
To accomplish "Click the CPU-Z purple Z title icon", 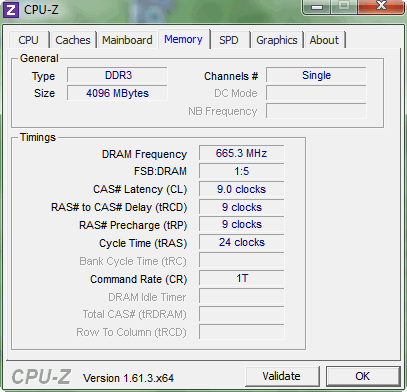I will tap(11, 10).
